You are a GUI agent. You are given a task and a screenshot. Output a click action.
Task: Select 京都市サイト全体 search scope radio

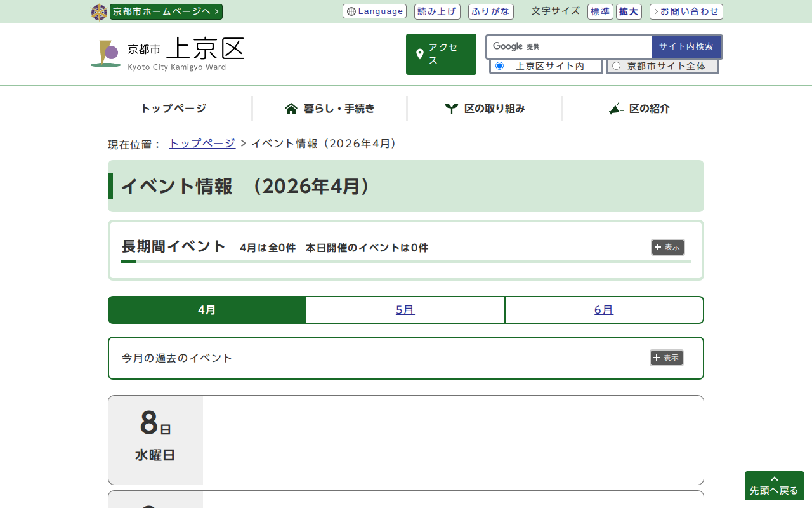tap(616, 66)
